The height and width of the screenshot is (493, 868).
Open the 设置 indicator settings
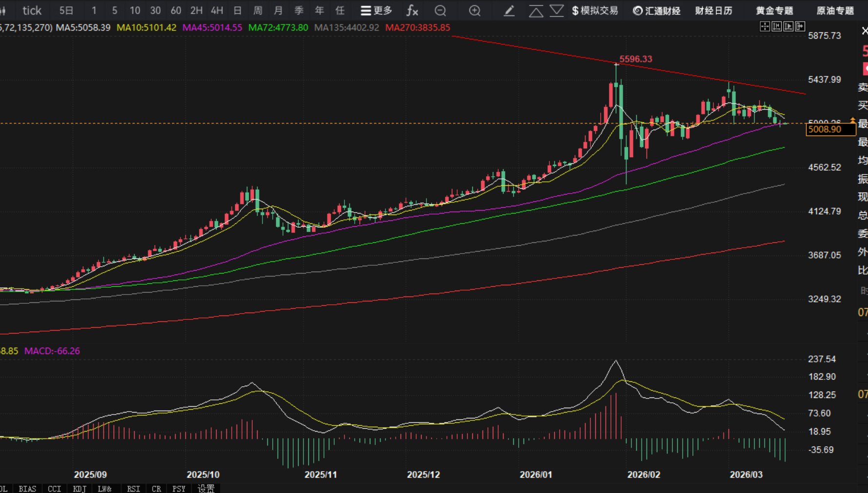(x=206, y=488)
